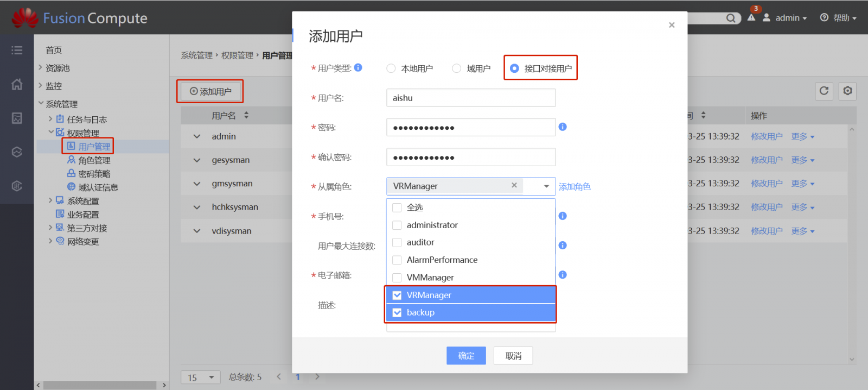Screen dimensions: 868x390
Task: Select the 本地用户 radio button
Action: tap(391, 68)
